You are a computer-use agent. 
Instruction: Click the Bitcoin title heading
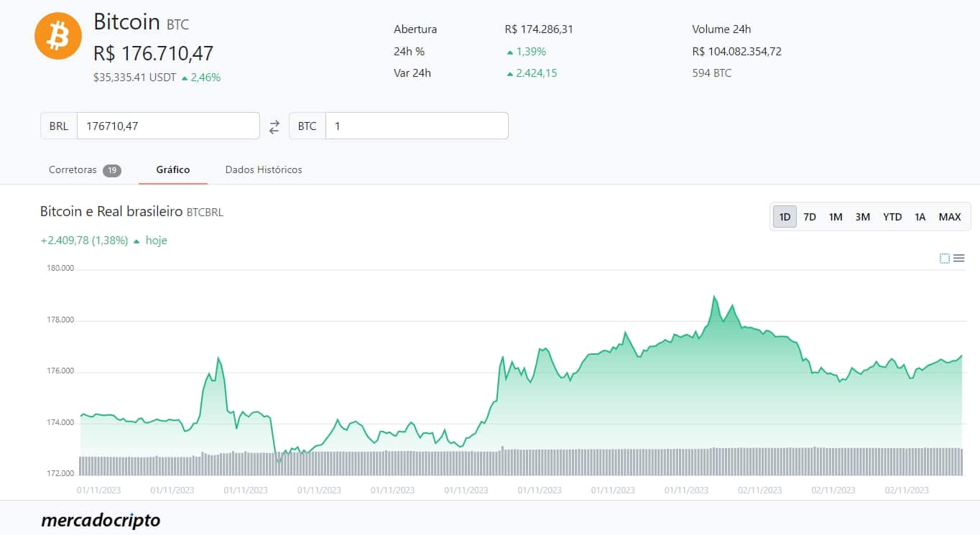(x=126, y=22)
